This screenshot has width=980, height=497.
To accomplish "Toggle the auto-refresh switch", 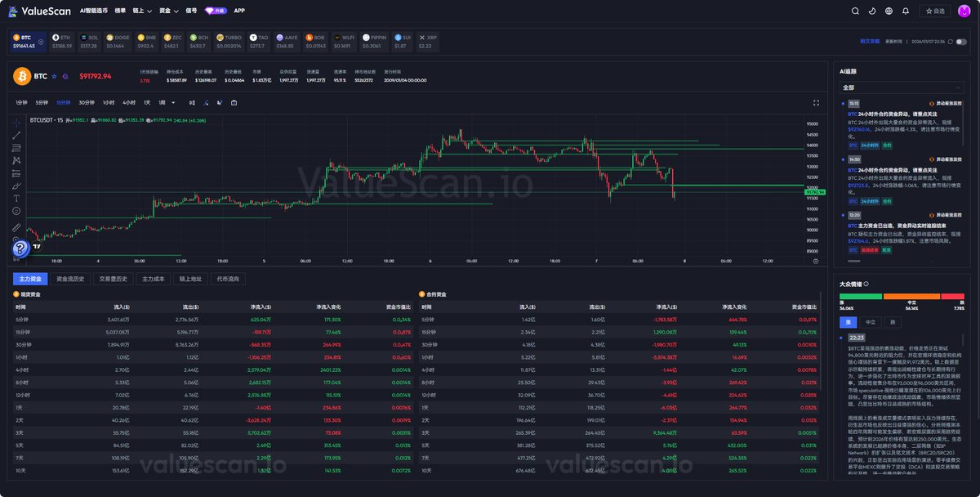I will [x=961, y=42].
